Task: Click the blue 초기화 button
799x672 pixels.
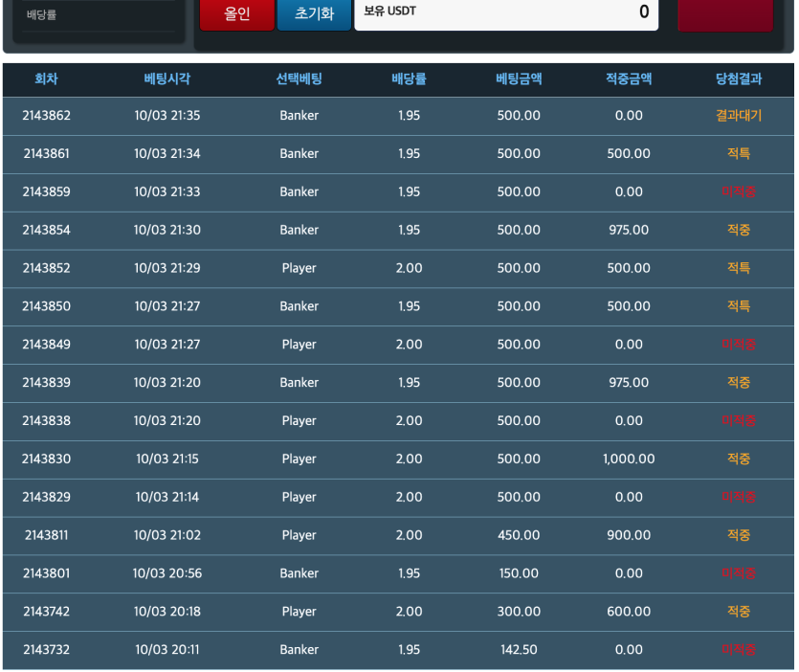Action: 314,13
